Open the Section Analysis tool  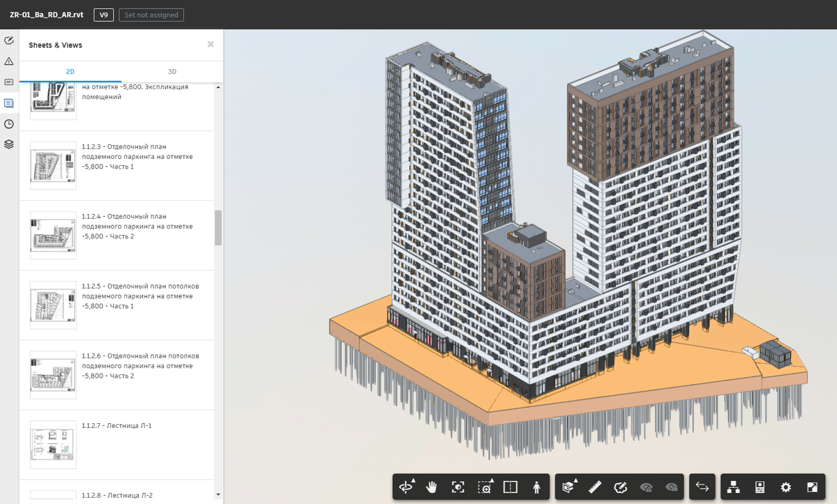pos(569,487)
